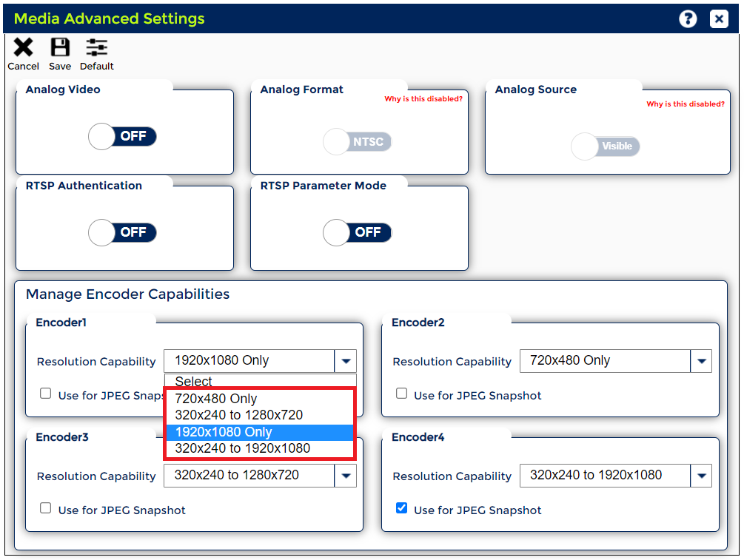Open Encoder3 Resolution Capability dropdown arrow
This screenshot has height=560, width=744.
coord(346,476)
